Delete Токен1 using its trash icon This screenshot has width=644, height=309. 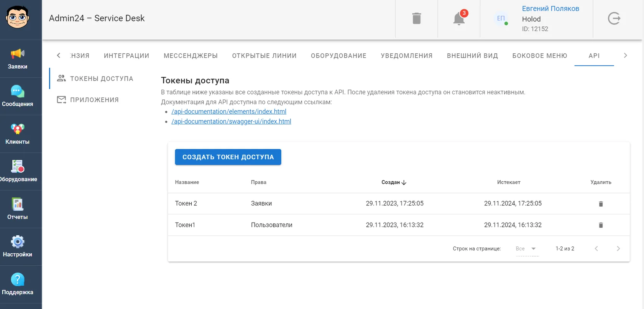point(601,225)
